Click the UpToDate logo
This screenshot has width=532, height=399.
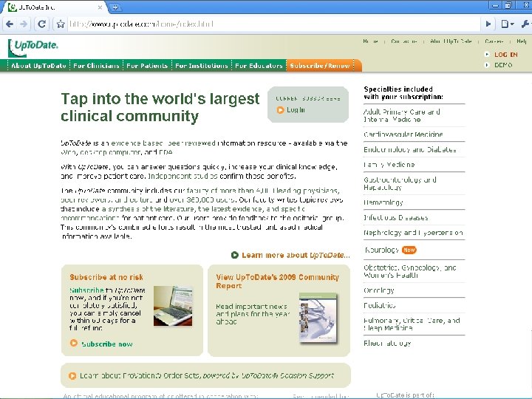[33, 47]
